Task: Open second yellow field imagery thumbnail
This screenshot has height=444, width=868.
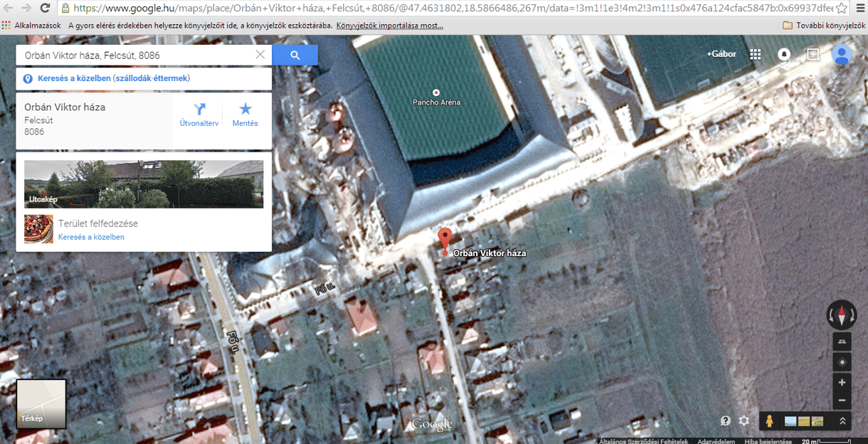Action: [x=804, y=421]
